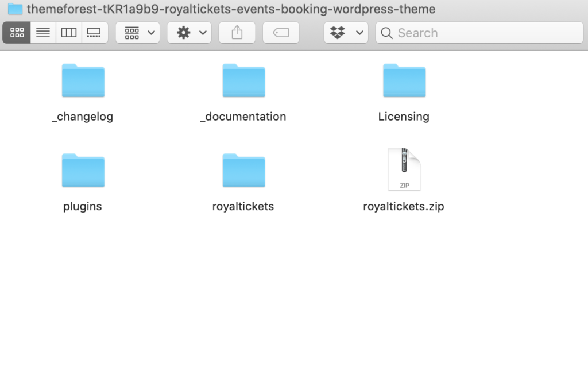Select the royaltickets.zip archive icon
The image size is (588, 390).
point(404,169)
